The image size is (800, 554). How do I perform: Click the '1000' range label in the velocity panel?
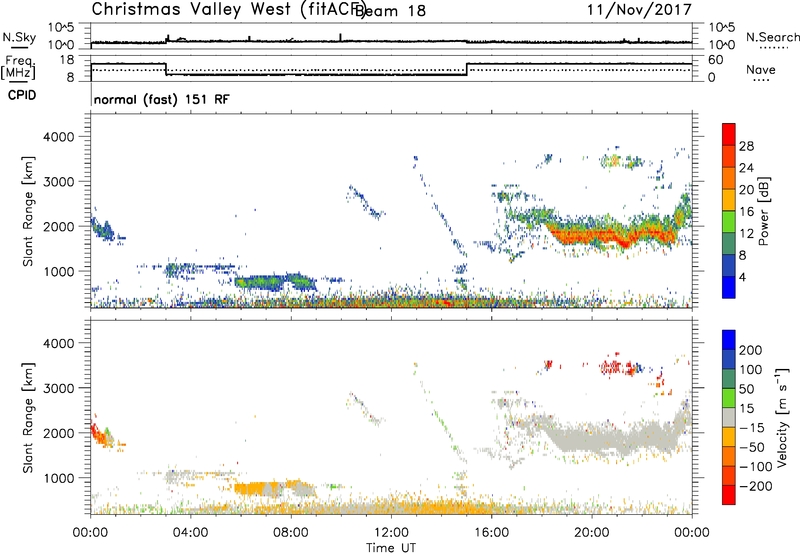point(59,478)
